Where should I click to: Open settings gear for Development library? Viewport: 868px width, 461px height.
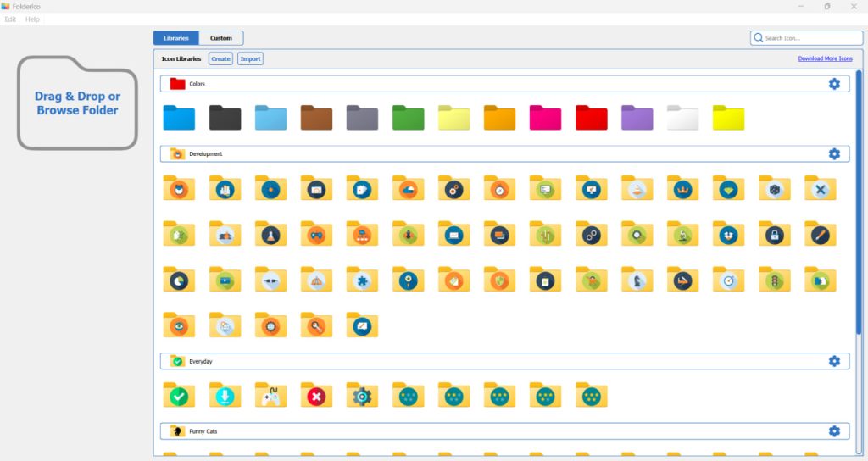(834, 153)
